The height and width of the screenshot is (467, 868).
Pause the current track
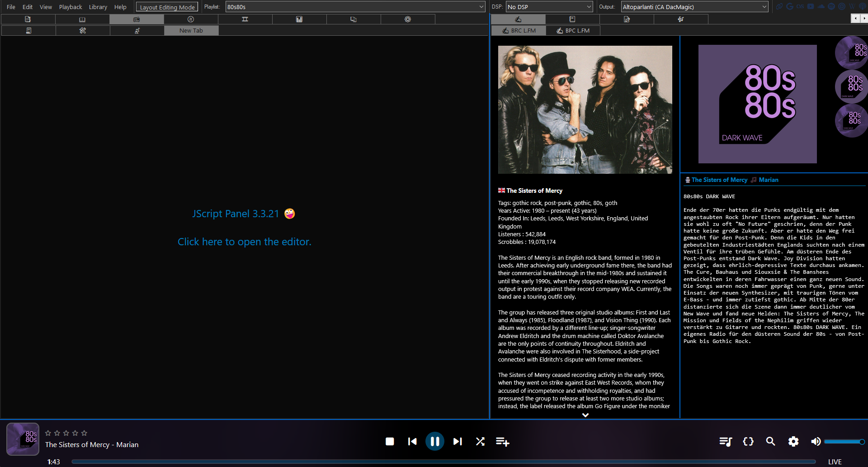coord(435,441)
